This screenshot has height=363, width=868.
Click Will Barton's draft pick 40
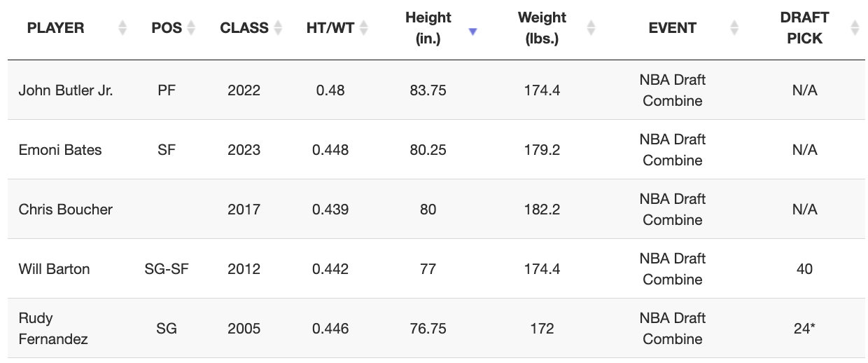tap(804, 269)
